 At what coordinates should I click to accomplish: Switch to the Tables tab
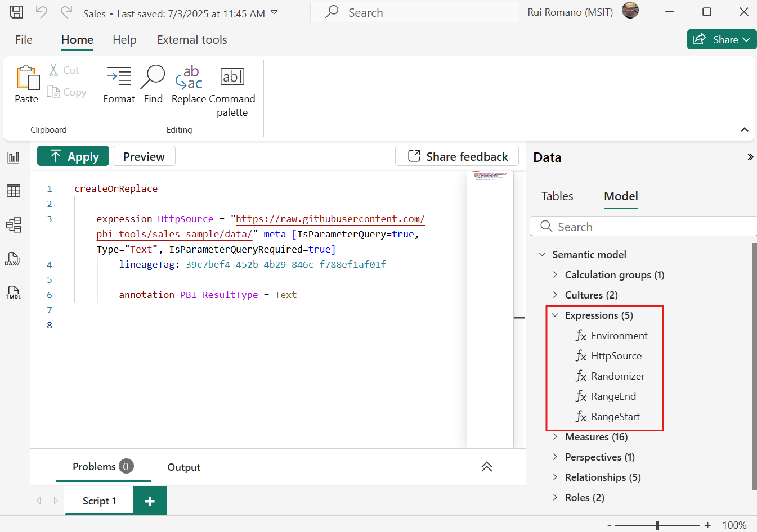pyautogui.click(x=557, y=196)
